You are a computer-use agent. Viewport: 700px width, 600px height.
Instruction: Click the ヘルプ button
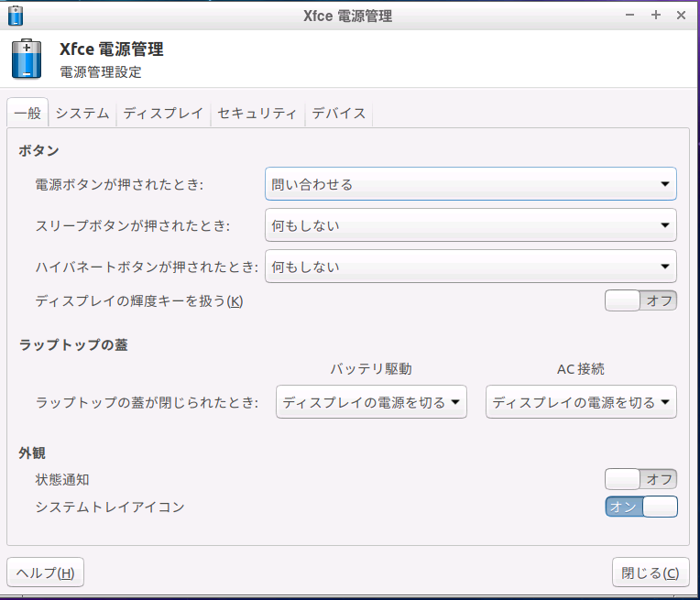coord(45,573)
